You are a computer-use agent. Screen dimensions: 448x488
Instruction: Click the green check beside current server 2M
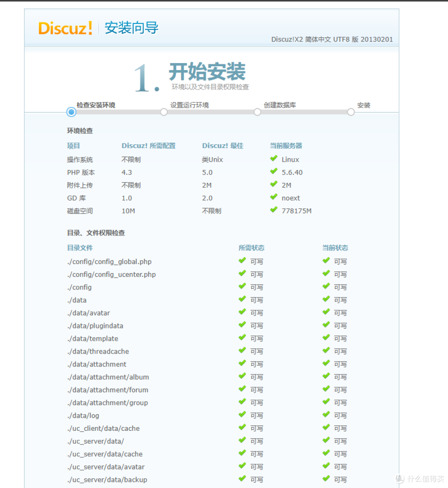pyautogui.click(x=274, y=184)
